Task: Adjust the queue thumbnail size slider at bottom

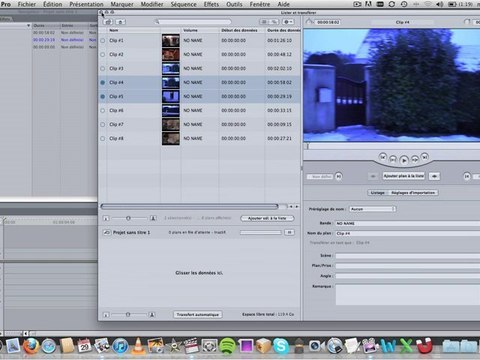Action: [x=128, y=314]
